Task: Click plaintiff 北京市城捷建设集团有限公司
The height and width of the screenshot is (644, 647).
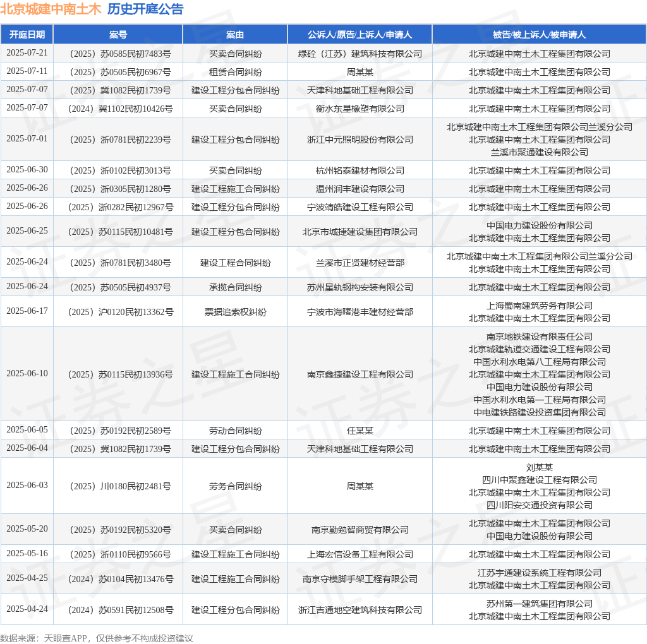Action: 360,232
